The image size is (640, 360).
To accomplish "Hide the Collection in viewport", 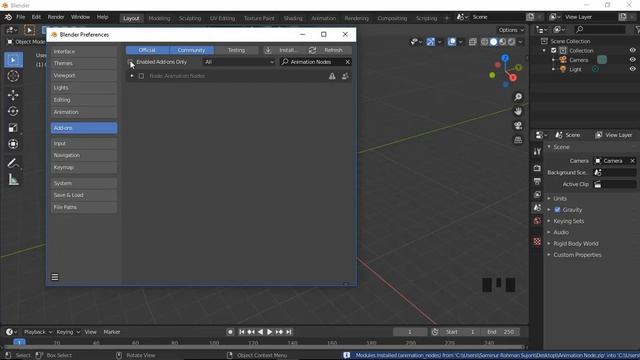I will click(x=632, y=51).
